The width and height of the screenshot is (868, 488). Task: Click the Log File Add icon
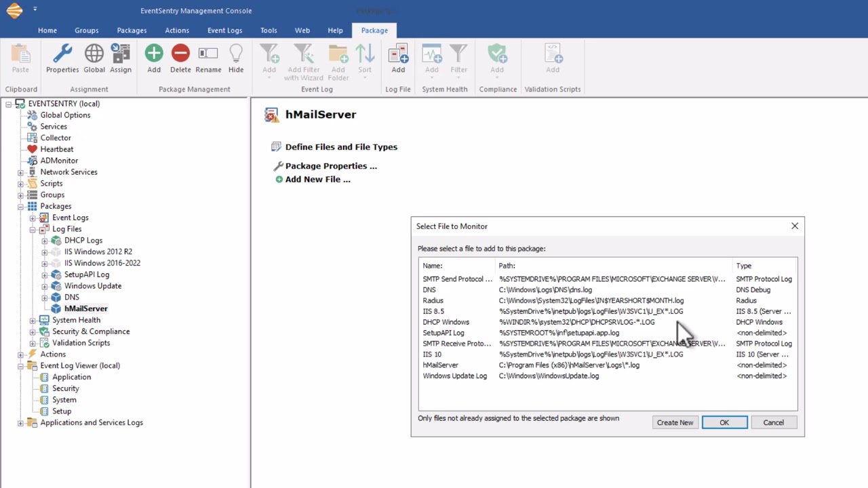coord(398,54)
